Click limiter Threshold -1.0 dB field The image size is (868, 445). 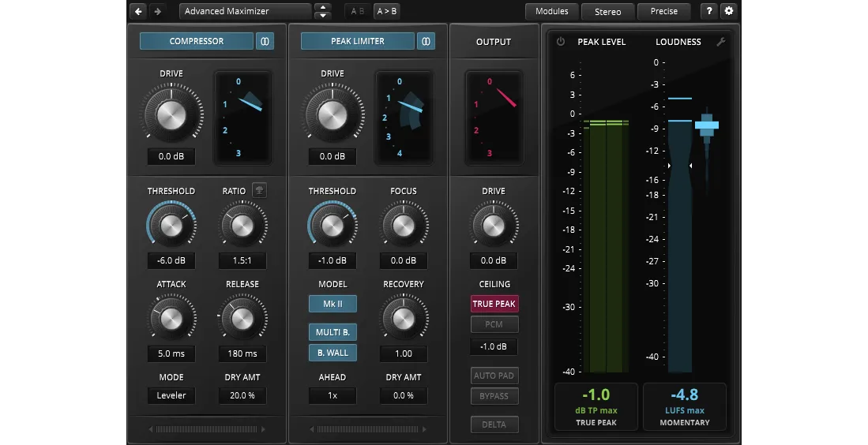[333, 260]
